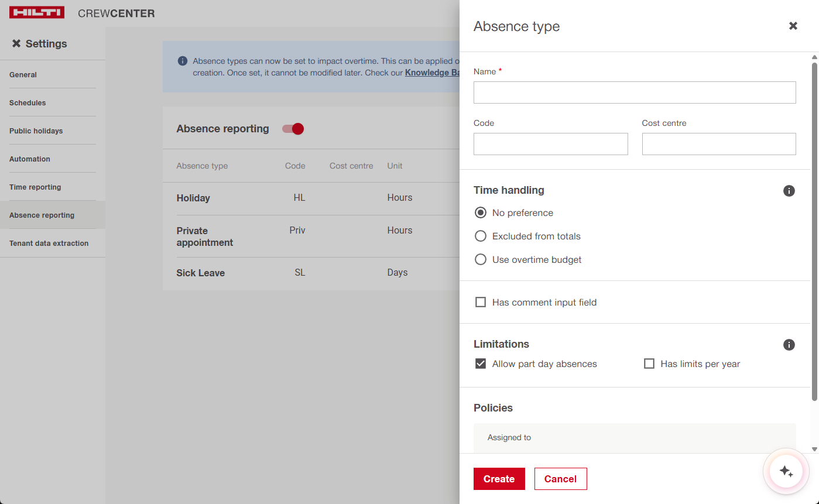Close Settings with the X icon
This screenshot has height=504, width=819.
click(x=16, y=43)
